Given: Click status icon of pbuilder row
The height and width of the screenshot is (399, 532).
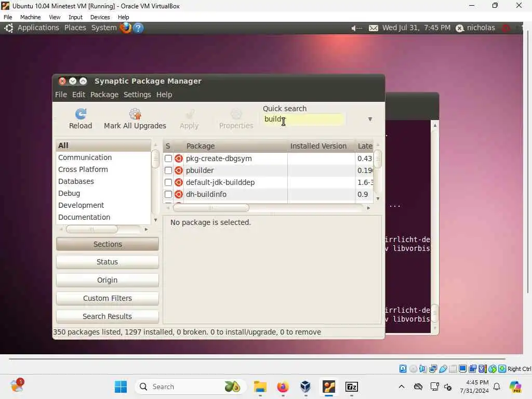Looking at the screenshot, I should 179,170.
